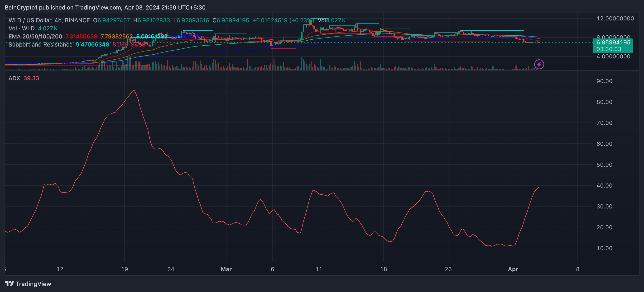Viewport: 644px width, 292px height.
Task: Click the Support and Resistance value 9.47066348
Action: tap(92, 44)
